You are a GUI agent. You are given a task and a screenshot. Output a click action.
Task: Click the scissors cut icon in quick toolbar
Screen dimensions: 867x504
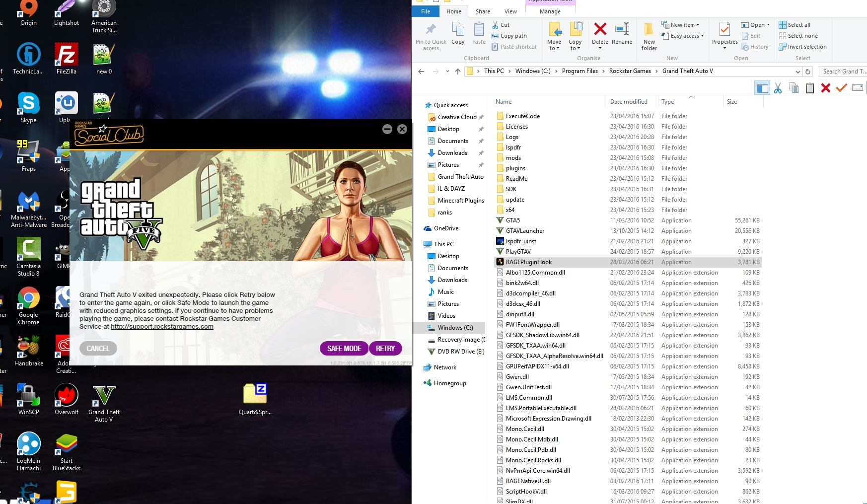tap(778, 88)
